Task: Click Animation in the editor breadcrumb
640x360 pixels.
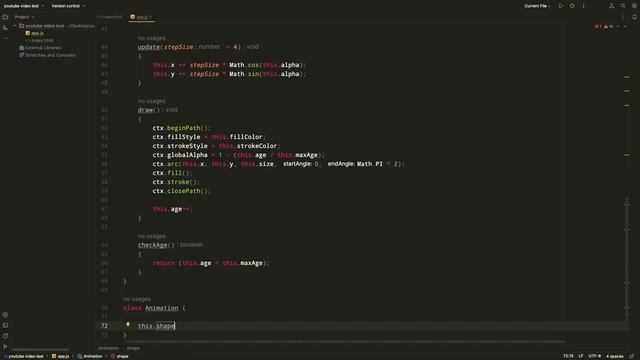Action: [x=109, y=348]
